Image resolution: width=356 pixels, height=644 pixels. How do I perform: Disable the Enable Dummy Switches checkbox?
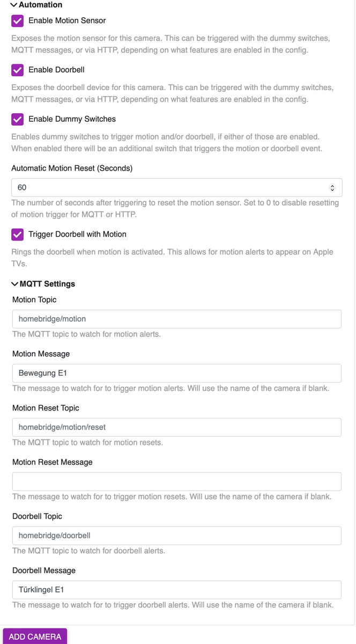18,119
